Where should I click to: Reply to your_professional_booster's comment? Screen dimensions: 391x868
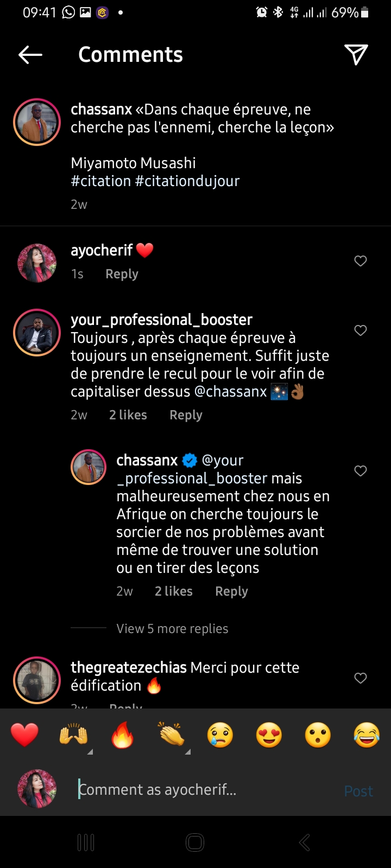(186, 415)
